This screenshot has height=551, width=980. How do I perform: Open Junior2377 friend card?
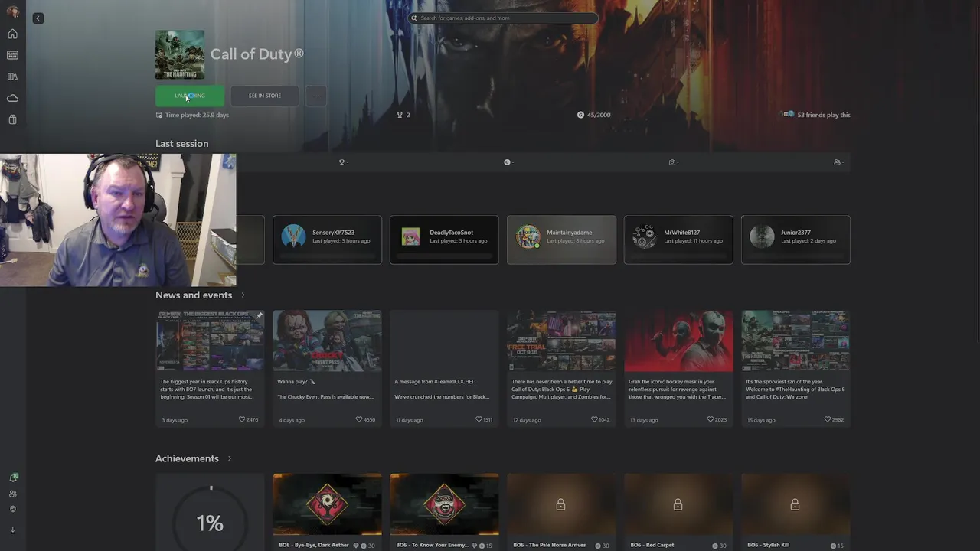coord(795,240)
